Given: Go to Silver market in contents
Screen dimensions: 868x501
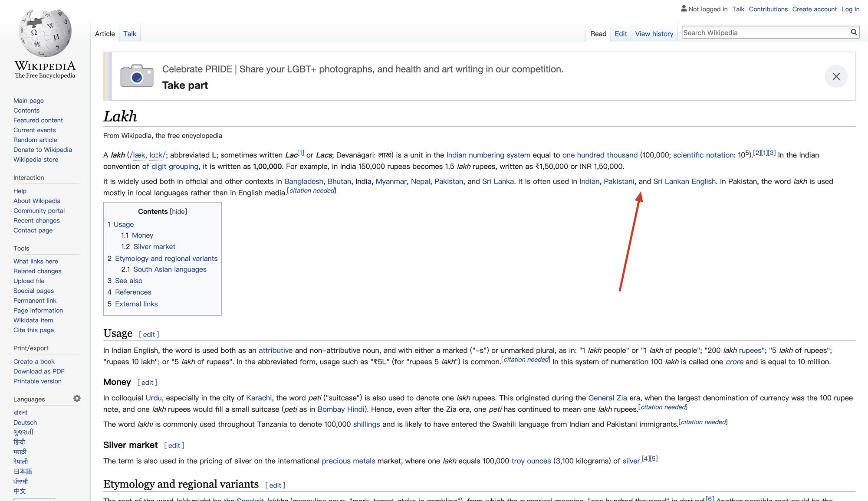Looking at the screenshot, I should (x=154, y=247).
